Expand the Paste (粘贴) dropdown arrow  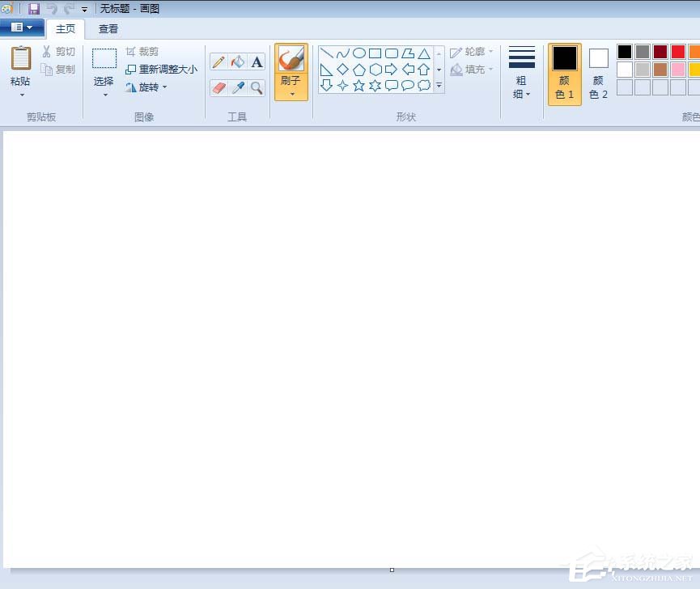pyautogui.click(x=21, y=95)
